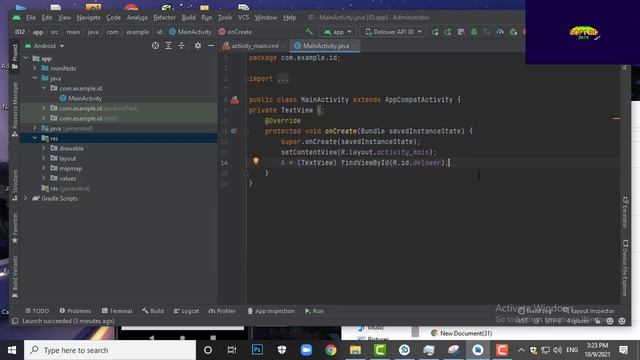
Task: Select MainActivity class in project tree
Action: point(80,98)
